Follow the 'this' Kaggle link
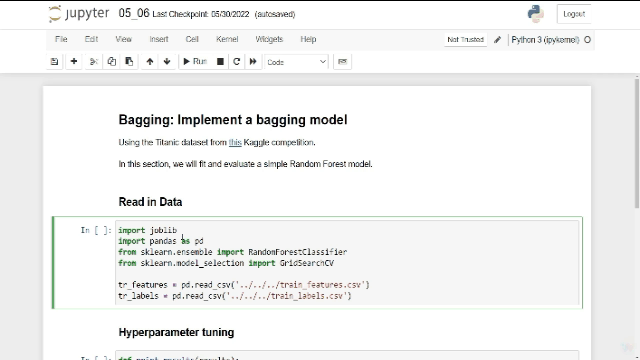This screenshot has width=640, height=360. point(235,142)
